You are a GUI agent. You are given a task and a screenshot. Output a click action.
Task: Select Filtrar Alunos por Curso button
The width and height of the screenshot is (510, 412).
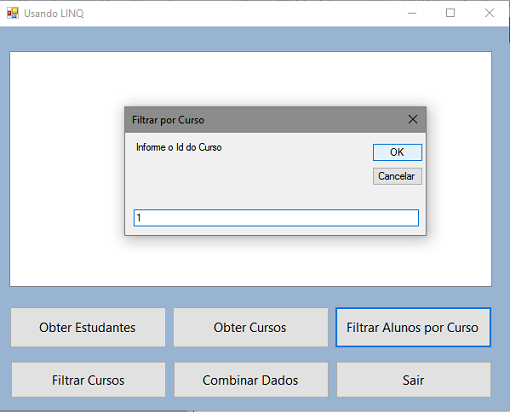coord(413,327)
